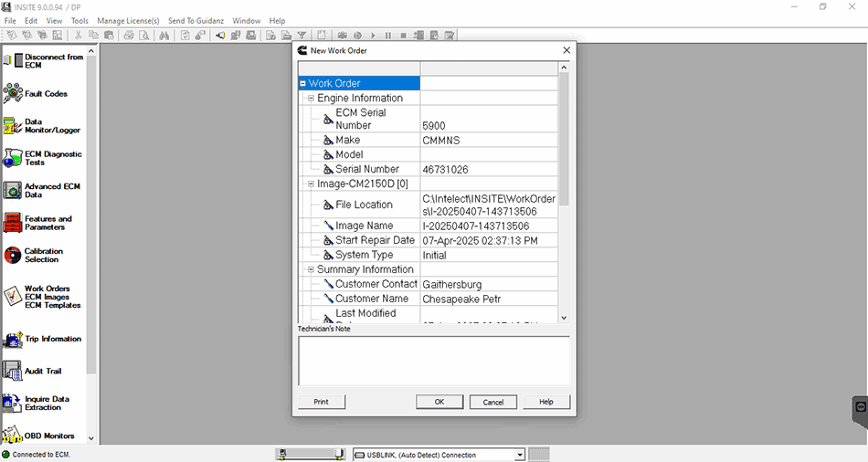
Task: Select the Make row
Action: coord(428,140)
